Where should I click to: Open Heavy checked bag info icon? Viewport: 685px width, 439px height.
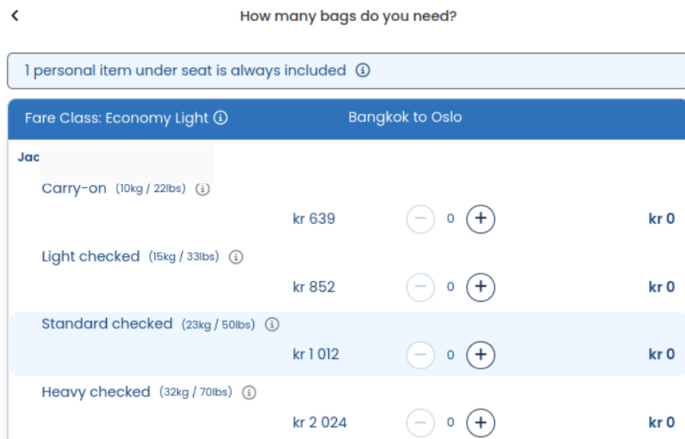249,392
